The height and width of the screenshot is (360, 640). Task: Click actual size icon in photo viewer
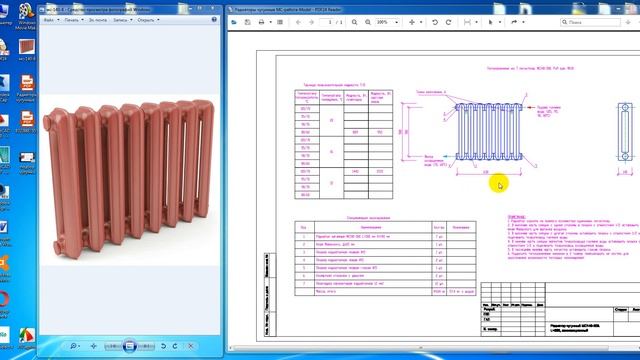tap(93, 346)
